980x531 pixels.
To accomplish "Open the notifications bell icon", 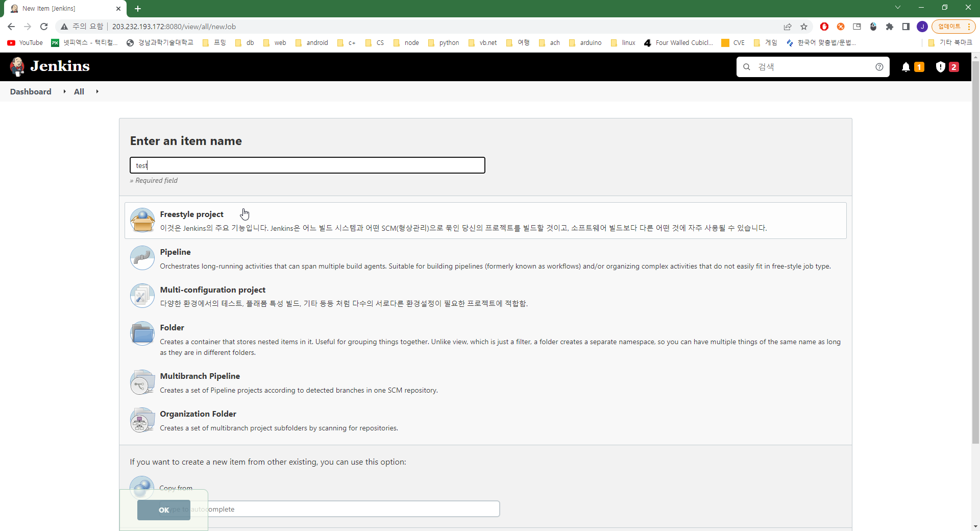I will tap(906, 67).
